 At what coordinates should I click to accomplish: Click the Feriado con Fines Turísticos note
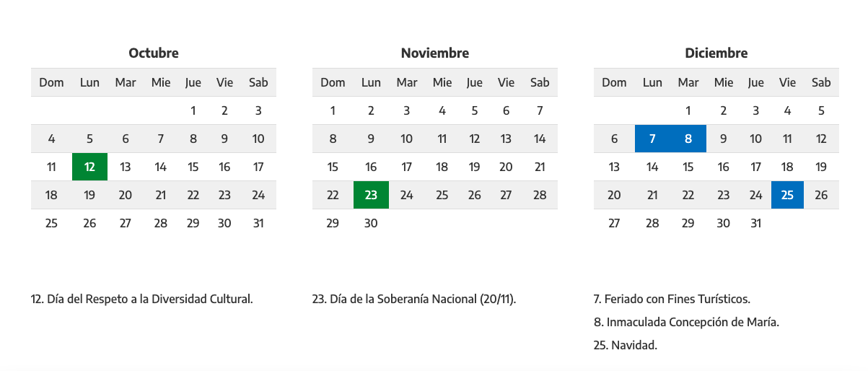(x=672, y=299)
